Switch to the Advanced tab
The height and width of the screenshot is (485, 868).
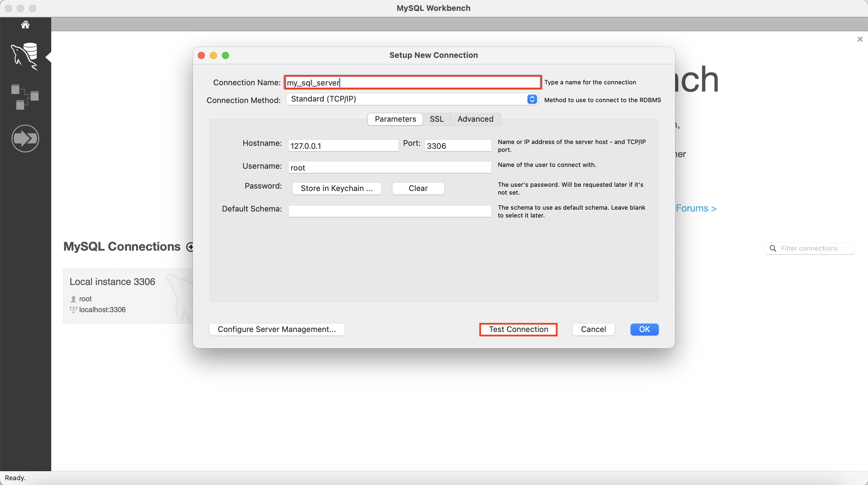(475, 119)
